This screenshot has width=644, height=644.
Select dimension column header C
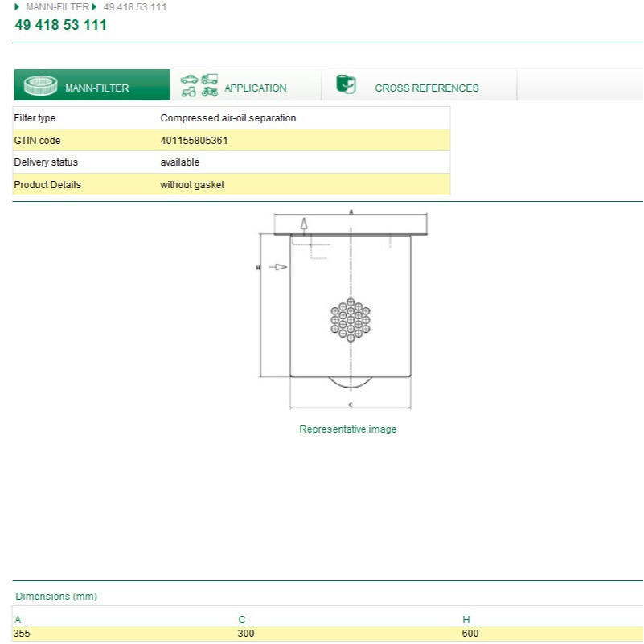[242, 619]
